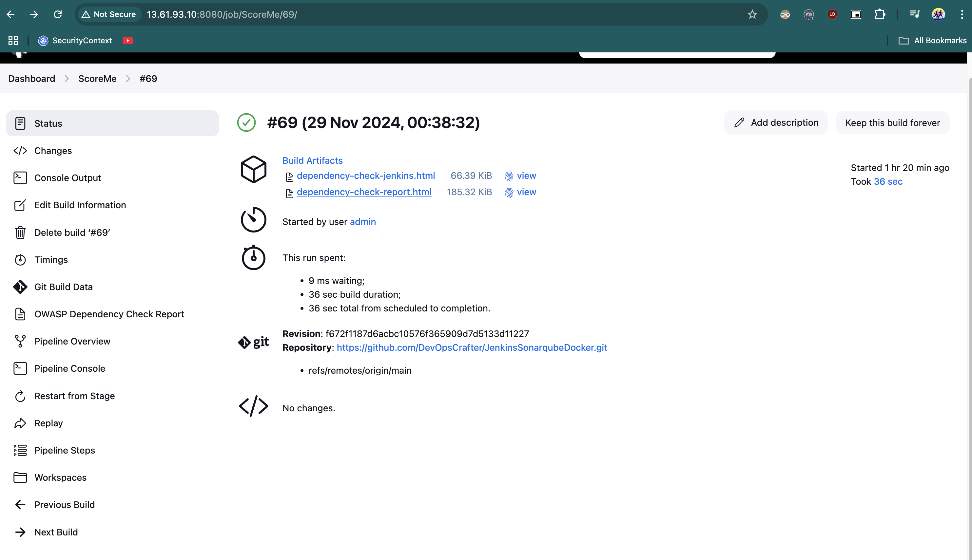Open admin user link
This screenshot has width=972, height=560.
tap(362, 221)
